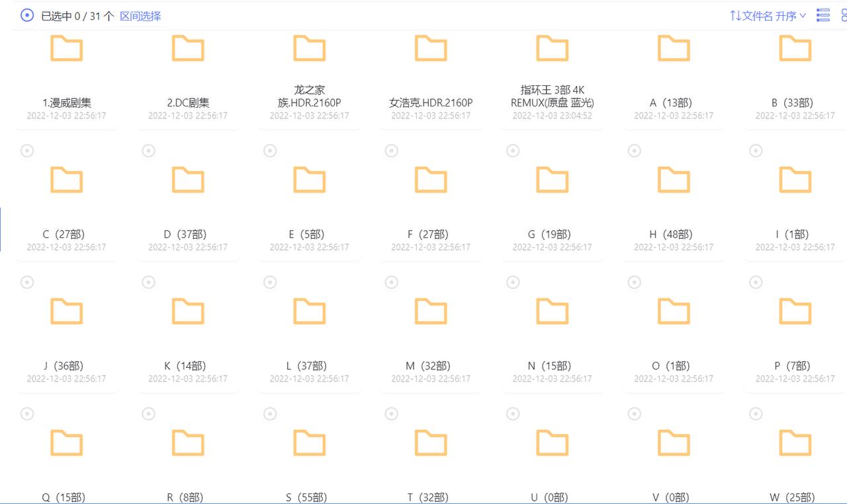Open the L（37部）folder icon
The width and height of the screenshot is (847, 504).
310,311
